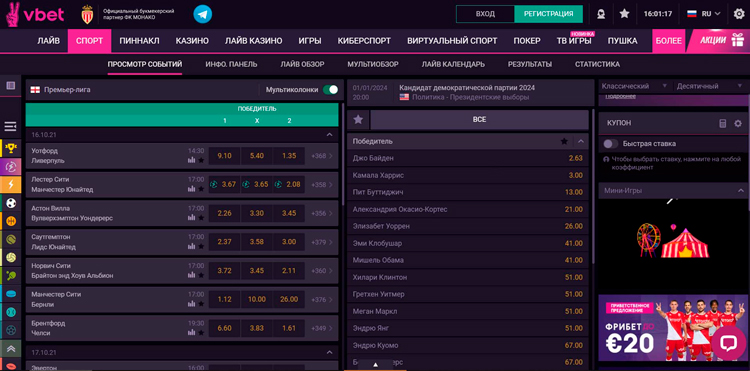
Task: Open statistics icon for Астон Вилла match
Action: (x=191, y=218)
